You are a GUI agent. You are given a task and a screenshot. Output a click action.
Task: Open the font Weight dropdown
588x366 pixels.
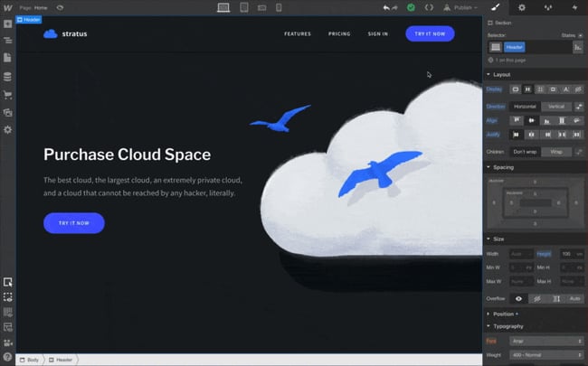[547, 355]
